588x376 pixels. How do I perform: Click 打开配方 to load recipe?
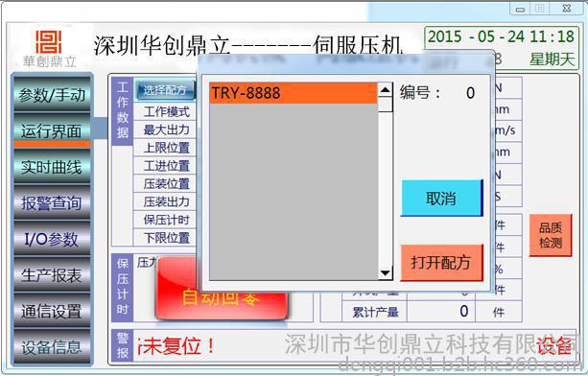click(x=441, y=263)
